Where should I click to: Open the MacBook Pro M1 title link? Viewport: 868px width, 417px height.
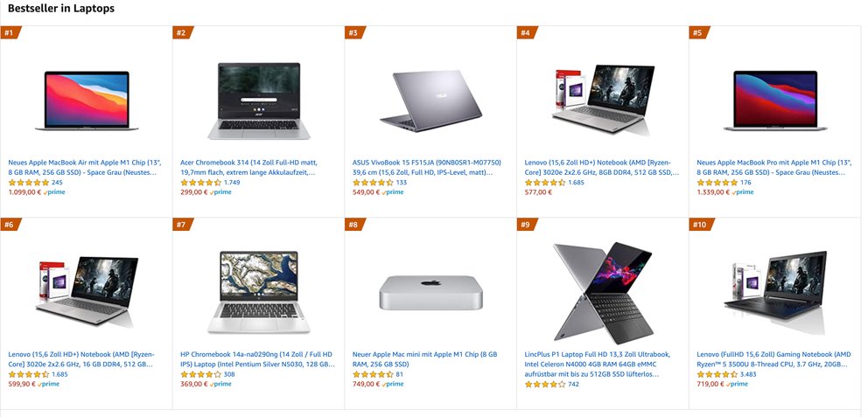coord(771,168)
